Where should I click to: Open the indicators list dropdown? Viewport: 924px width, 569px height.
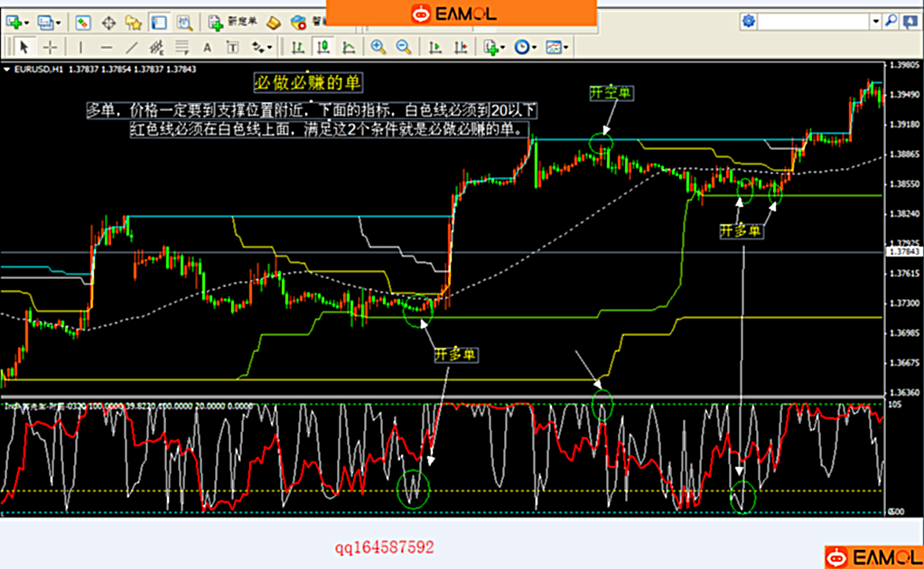501,48
